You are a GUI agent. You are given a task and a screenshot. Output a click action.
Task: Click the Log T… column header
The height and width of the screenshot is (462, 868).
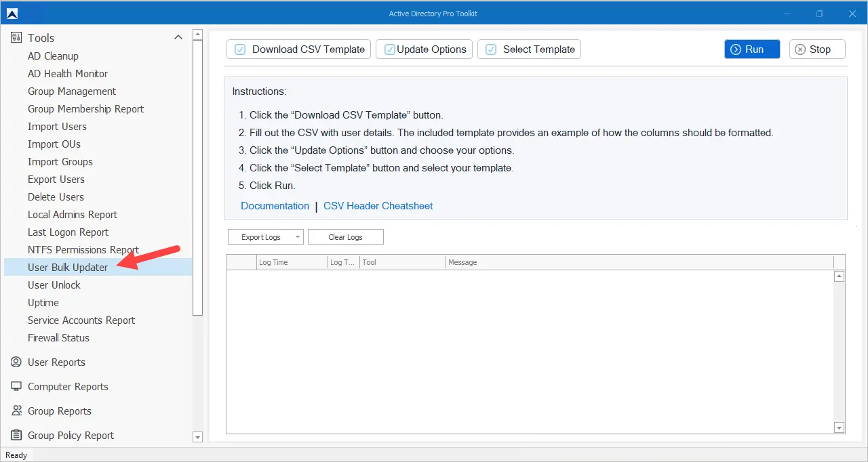coord(343,262)
